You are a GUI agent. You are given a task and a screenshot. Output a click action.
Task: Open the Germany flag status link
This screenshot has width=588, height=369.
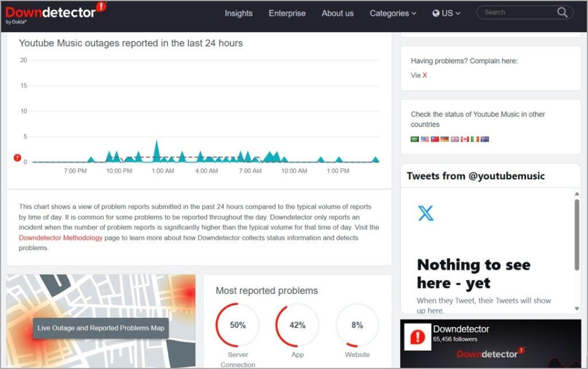click(x=444, y=139)
